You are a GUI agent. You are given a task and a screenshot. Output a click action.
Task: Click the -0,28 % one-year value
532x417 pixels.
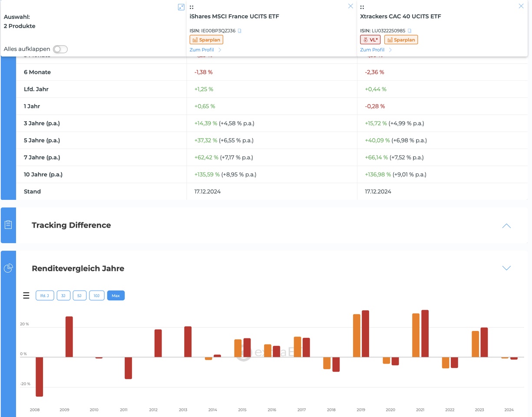click(375, 106)
